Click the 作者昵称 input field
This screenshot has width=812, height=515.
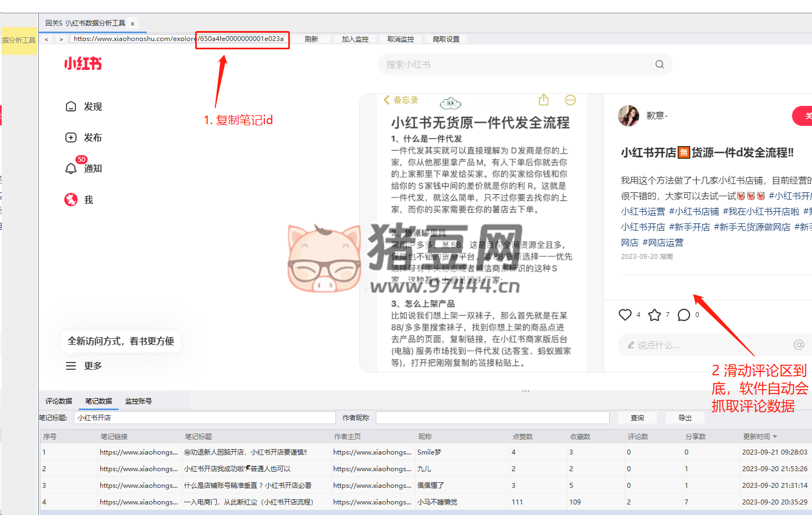pyautogui.click(x=492, y=418)
